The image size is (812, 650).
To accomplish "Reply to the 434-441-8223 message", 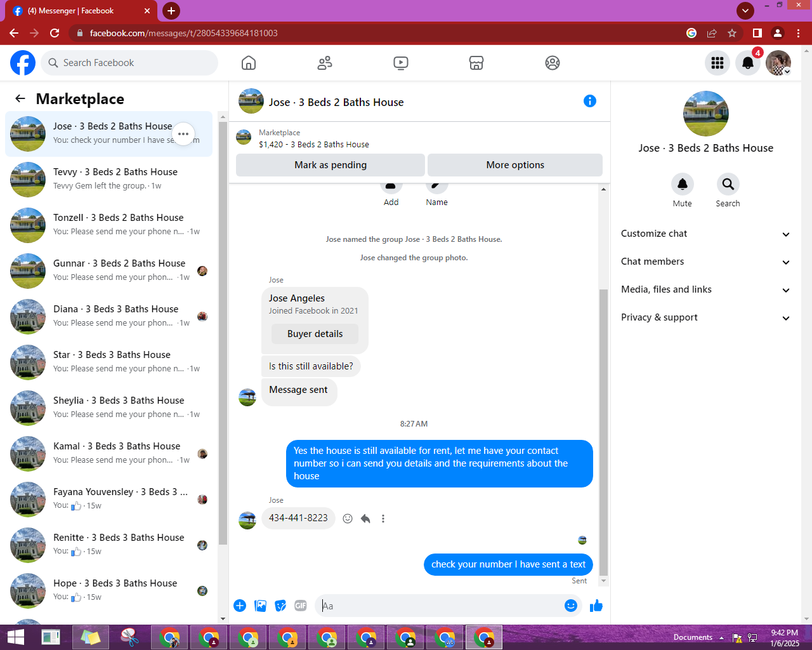I will (365, 519).
